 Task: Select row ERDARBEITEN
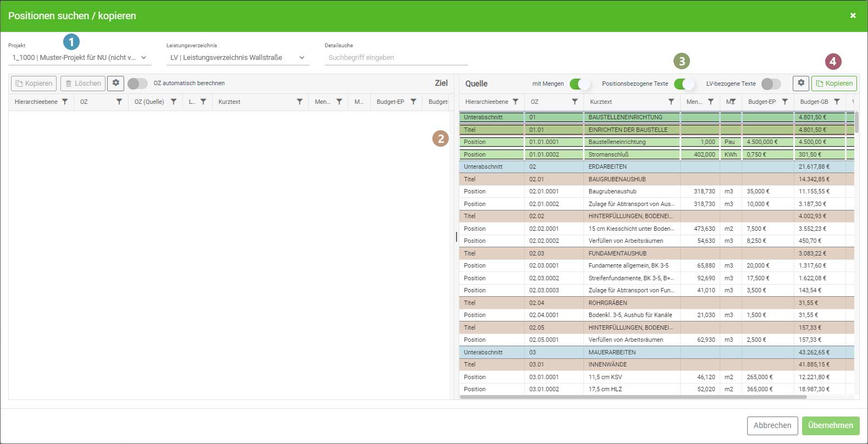(x=656, y=166)
